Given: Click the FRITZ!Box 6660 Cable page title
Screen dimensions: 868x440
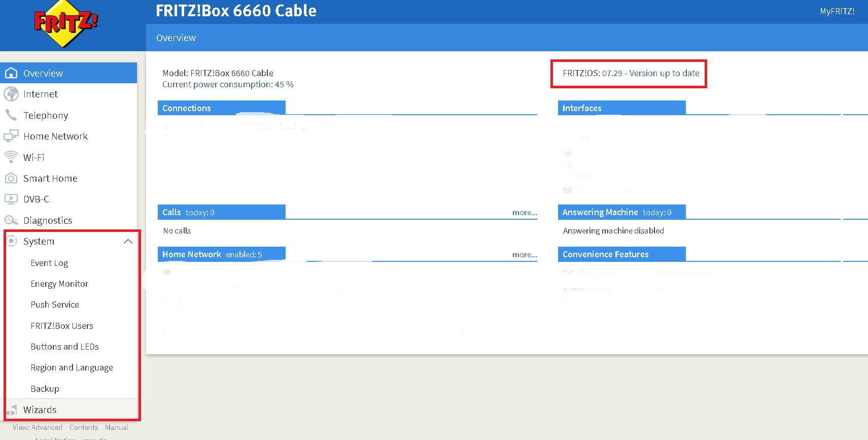Looking at the screenshot, I should pyautogui.click(x=236, y=11).
